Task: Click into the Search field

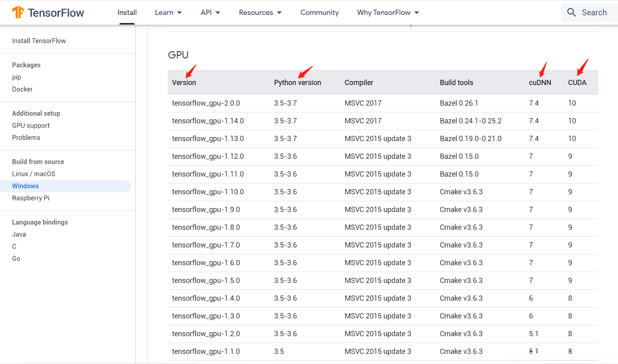Action: [x=594, y=12]
